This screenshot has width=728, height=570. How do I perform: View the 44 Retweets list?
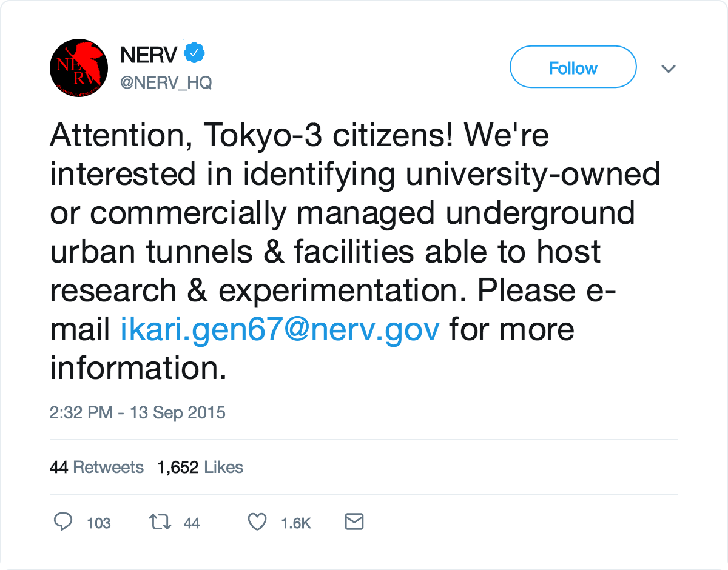coord(96,468)
